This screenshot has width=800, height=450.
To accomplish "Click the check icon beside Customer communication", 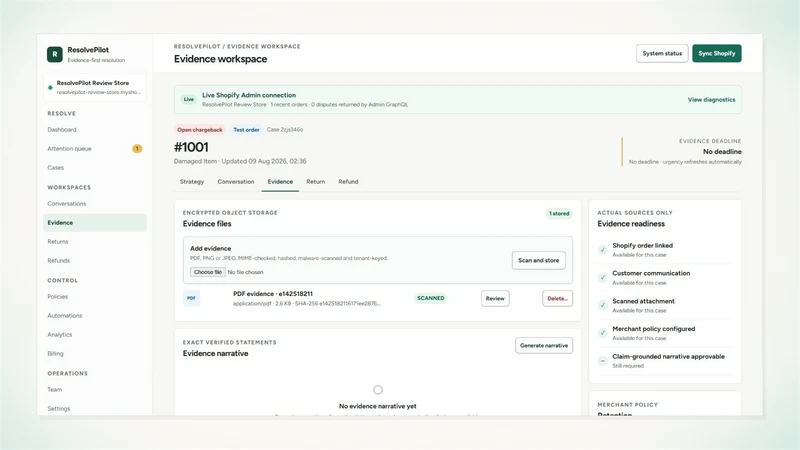I will (x=603, y=278).
